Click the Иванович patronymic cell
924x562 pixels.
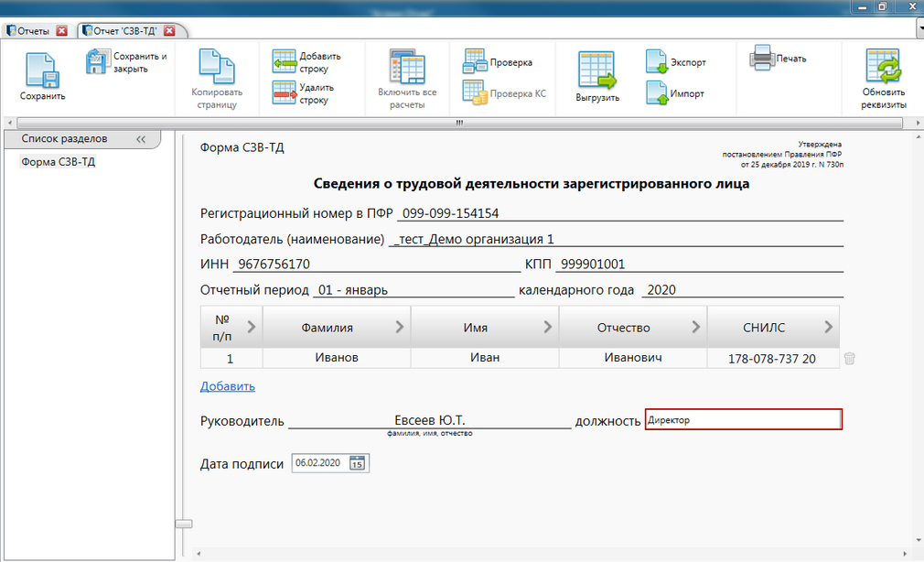pyautogui.click(x=633, y=358)
